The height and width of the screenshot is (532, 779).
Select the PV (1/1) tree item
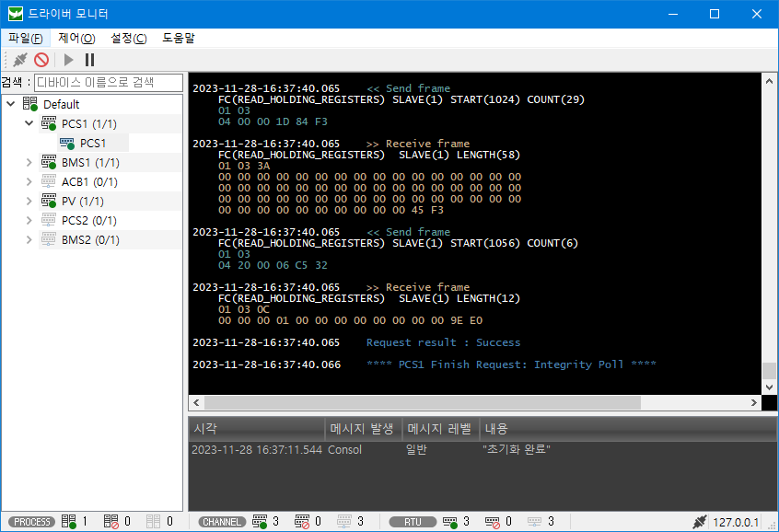point(83,202)
